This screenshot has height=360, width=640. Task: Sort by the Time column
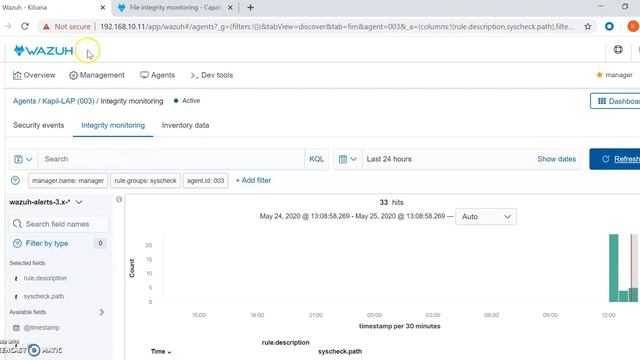pos(161,351)
